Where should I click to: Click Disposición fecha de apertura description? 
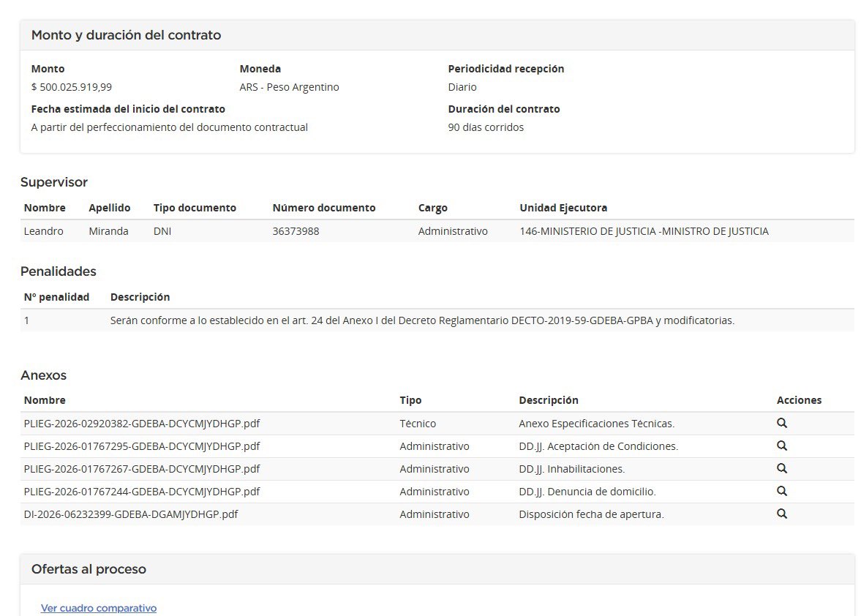click(591, 514)
